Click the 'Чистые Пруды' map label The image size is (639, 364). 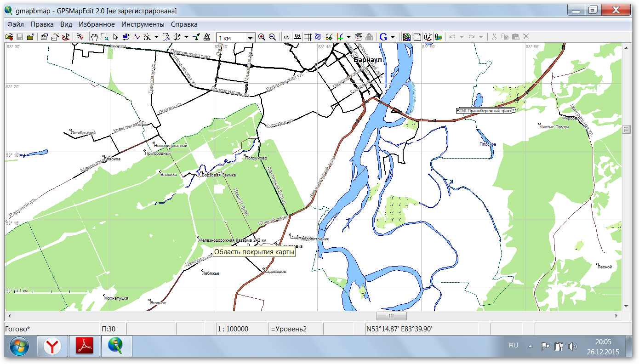pyautogui.click(x=555, y=127)
